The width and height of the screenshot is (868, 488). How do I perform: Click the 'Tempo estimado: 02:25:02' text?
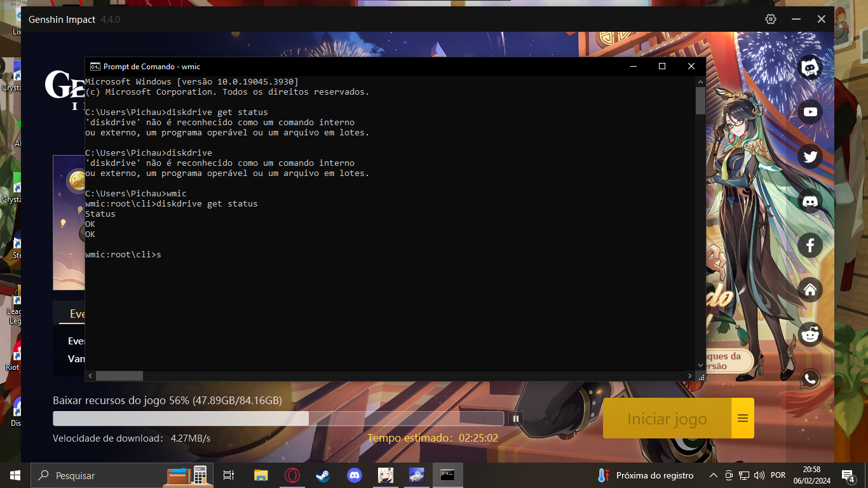[433, 438]
